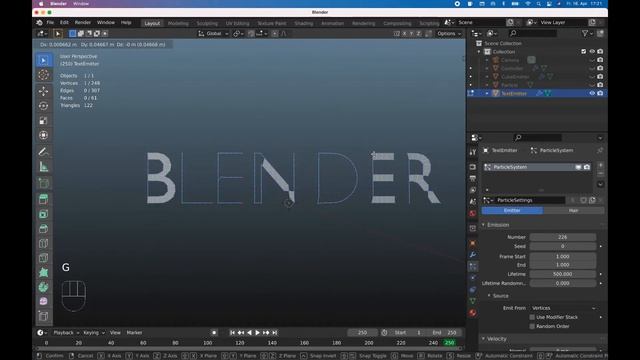The width and height of the screenshot is (640, 360).
Task: Toggle TextEmitter render camera icon
Action: click(600, 93)
